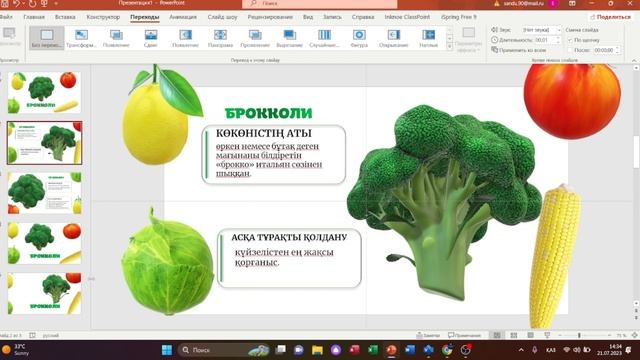This screenshot has width=640, height=360.
Task: Start slideshow from beginning via quick access icon
Action: click(44, 3)
